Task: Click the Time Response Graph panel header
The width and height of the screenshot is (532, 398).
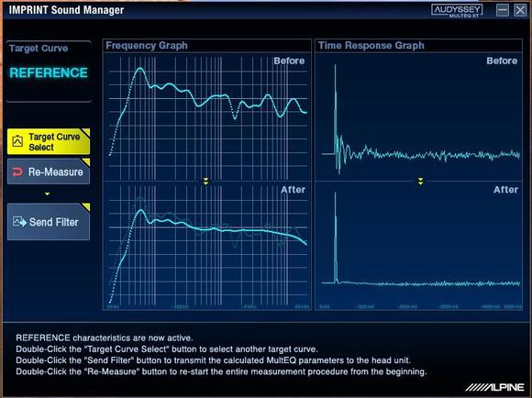Action: pos(418,46)
